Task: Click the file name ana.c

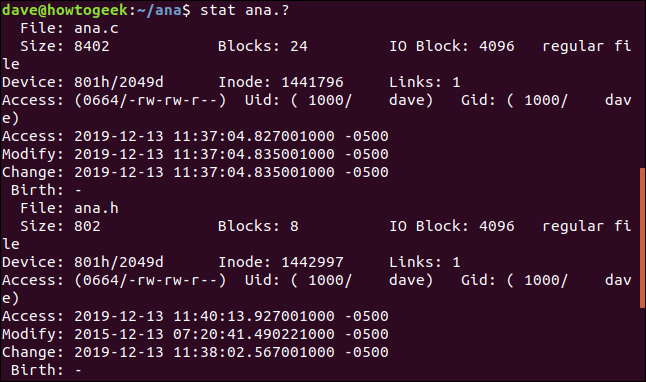Action: 96,28
